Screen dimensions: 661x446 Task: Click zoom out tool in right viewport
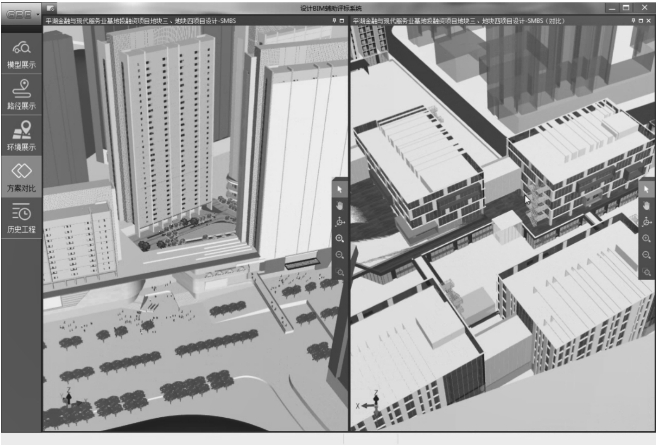(x=646, y=255)
